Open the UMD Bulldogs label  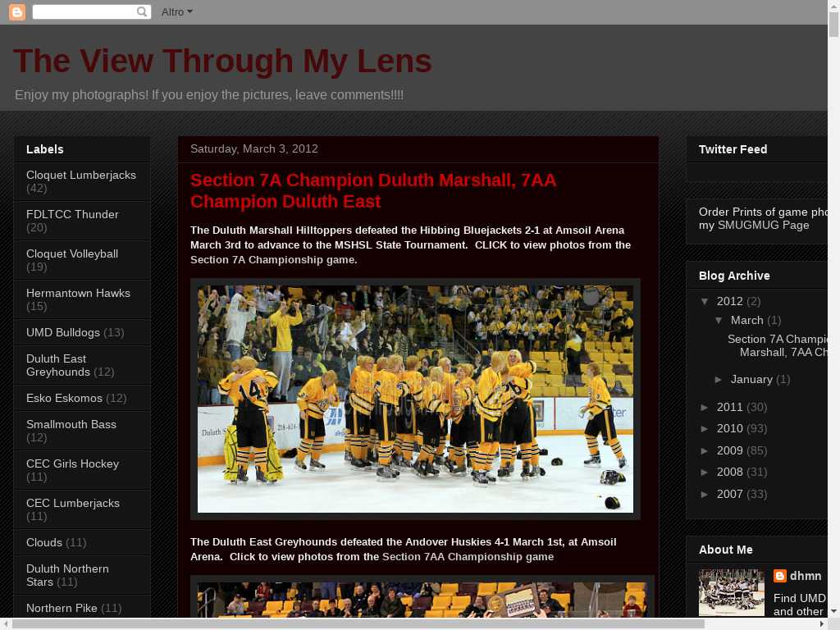click(62, 332)
